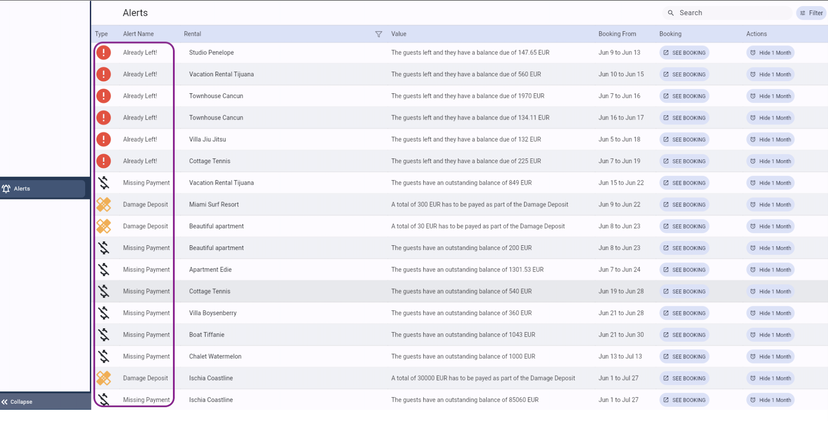Click the Jun 19 to Jun 28 dates
This screenshot has width=828, height=421.
tap(621, 291)
